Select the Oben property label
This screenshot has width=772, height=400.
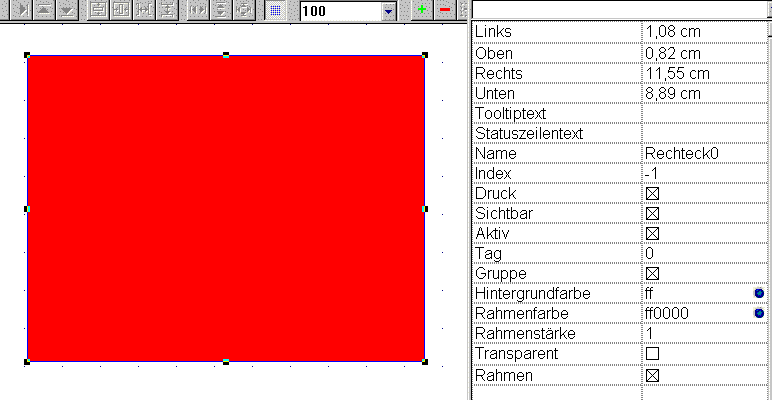[x=493, y=53]
